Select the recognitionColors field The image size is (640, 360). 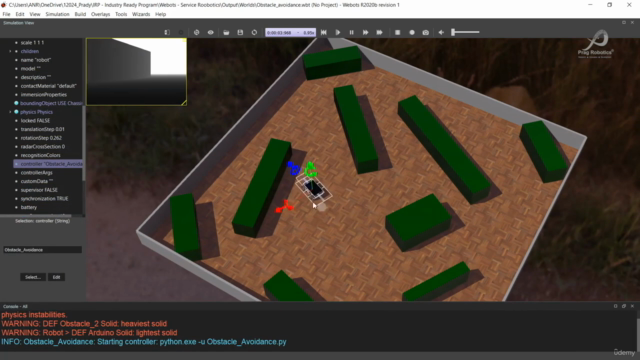pos(40,155)
